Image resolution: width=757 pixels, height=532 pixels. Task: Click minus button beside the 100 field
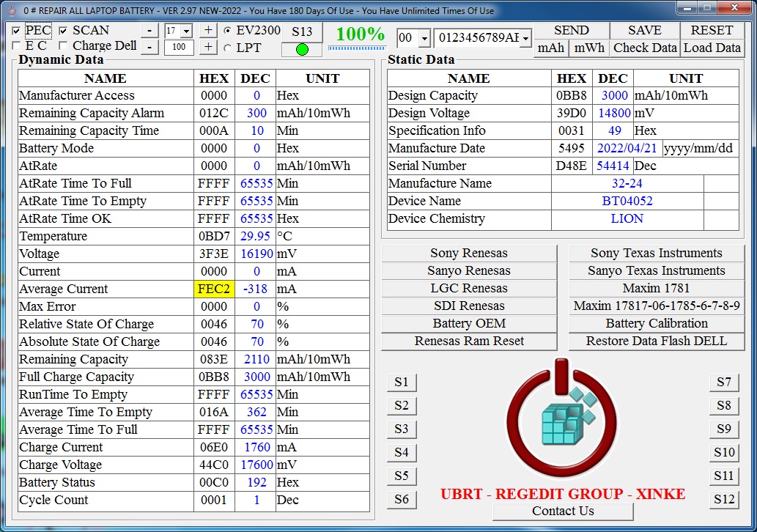click(149, 47)
